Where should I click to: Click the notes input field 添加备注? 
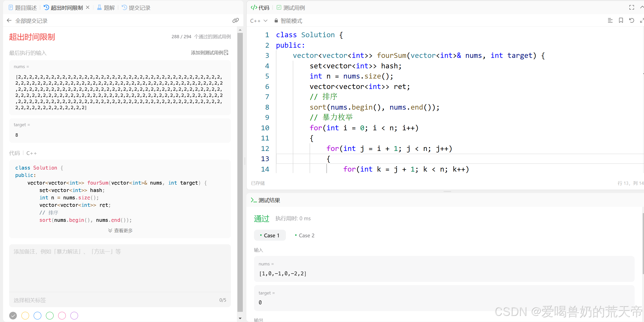(x=120, y=268)
